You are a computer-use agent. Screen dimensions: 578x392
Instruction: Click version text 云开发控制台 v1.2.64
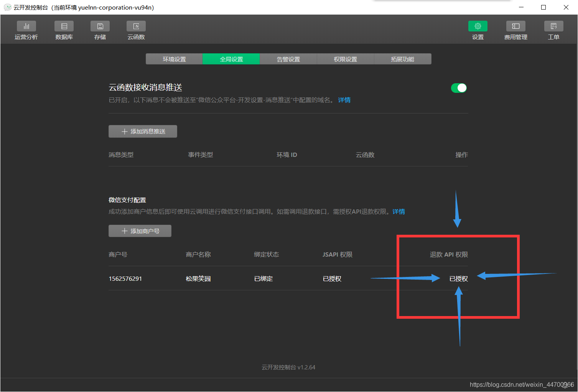click(x=288, y=367)
